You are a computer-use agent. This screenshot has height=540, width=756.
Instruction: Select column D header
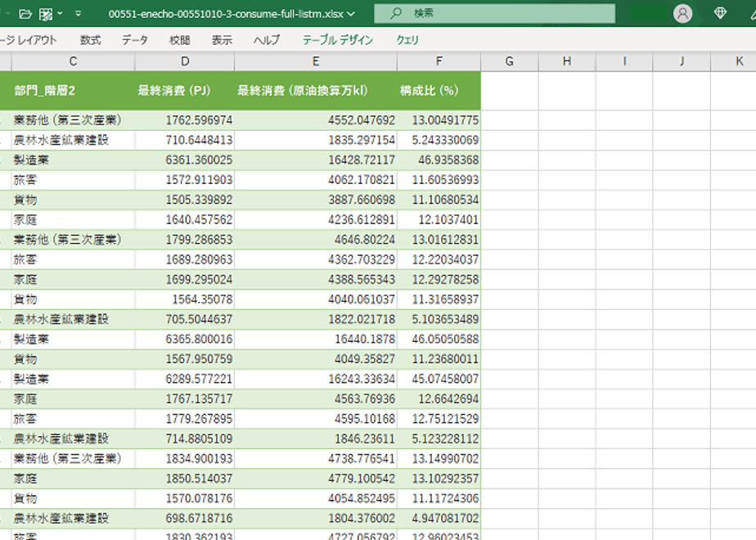pos(185,61)
